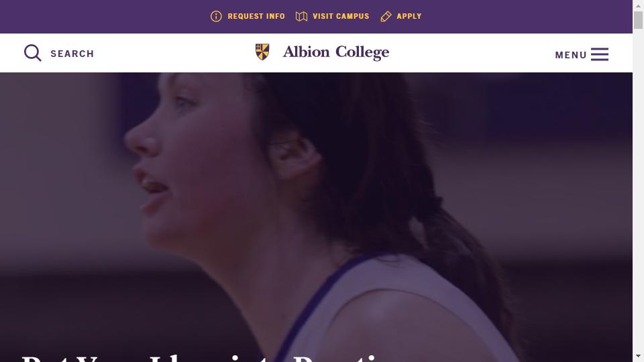The width and height of the screenshot is (644, 362).
Task: Click the SEARCH label in the header
Action: point(72,54)
